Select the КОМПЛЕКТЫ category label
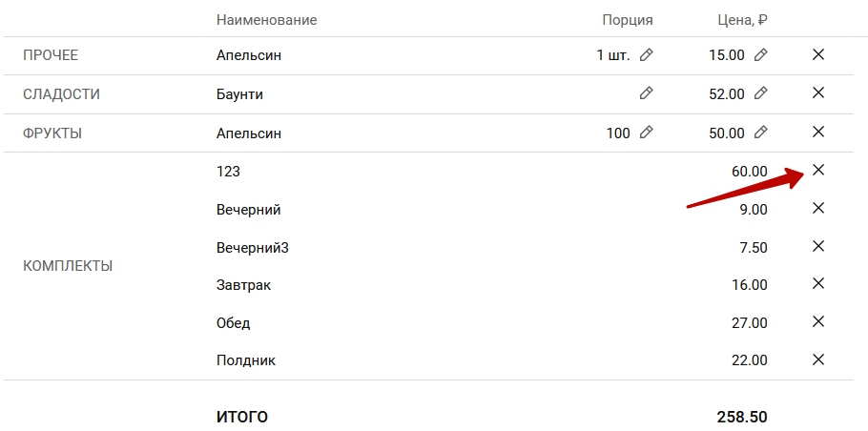868x431 pixels. (68, 266)
